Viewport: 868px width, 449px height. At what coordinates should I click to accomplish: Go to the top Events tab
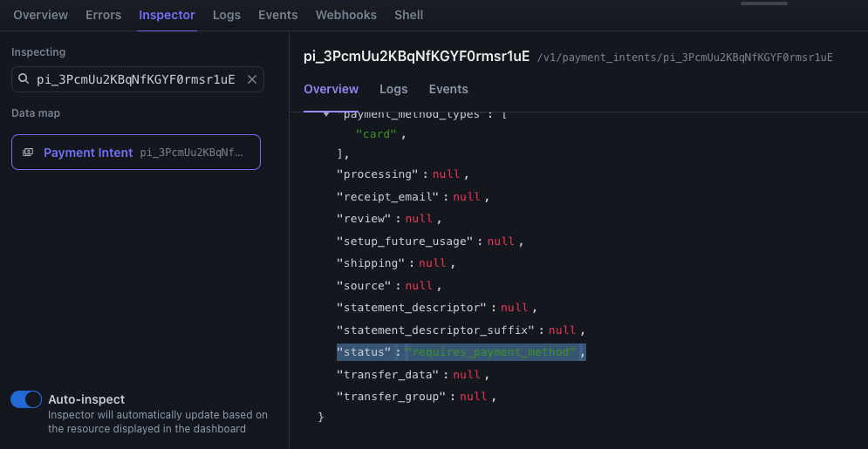point(278,16)
